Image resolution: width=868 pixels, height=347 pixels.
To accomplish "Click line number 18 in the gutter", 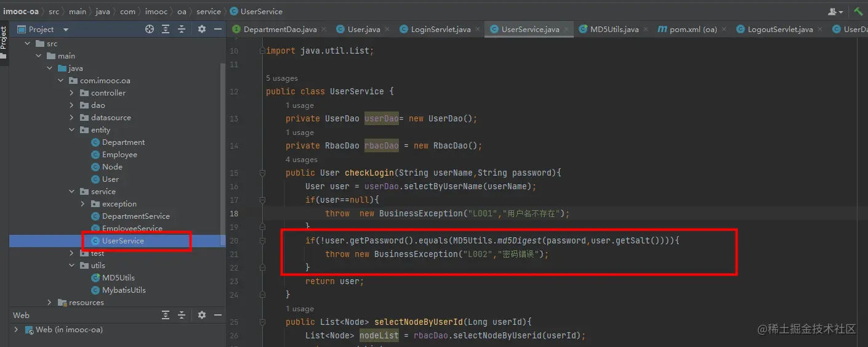I will coord(234,213).
